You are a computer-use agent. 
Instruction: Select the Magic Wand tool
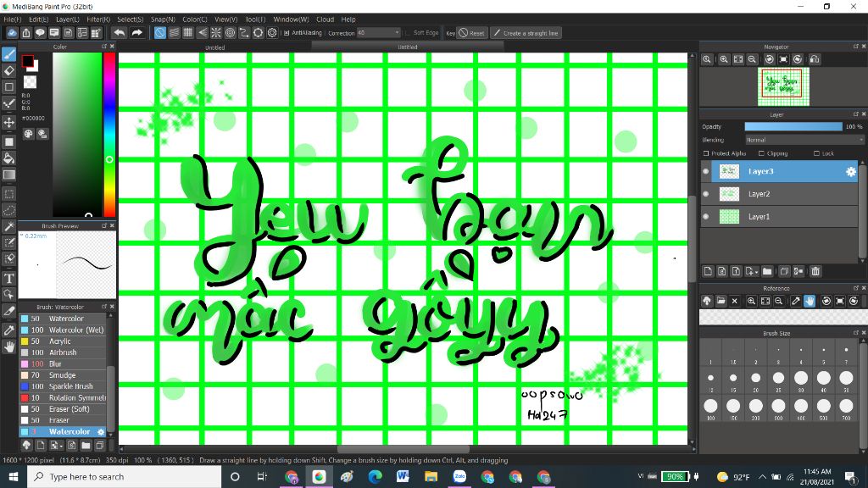coord(8,226)
